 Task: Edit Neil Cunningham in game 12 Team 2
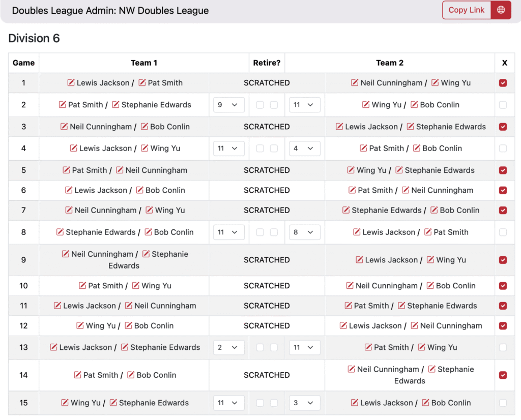[414, 325]
